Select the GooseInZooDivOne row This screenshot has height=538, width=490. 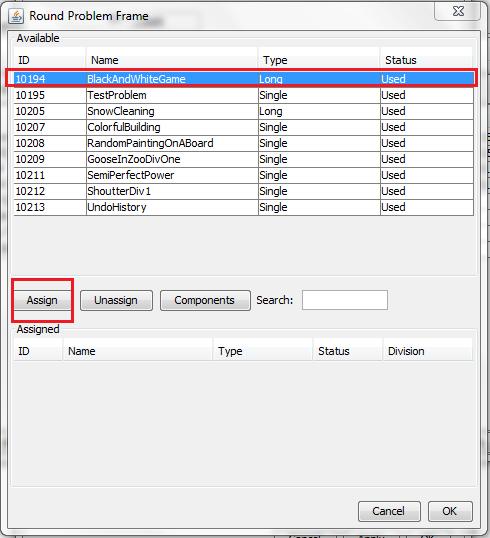[x=244, y=159]
